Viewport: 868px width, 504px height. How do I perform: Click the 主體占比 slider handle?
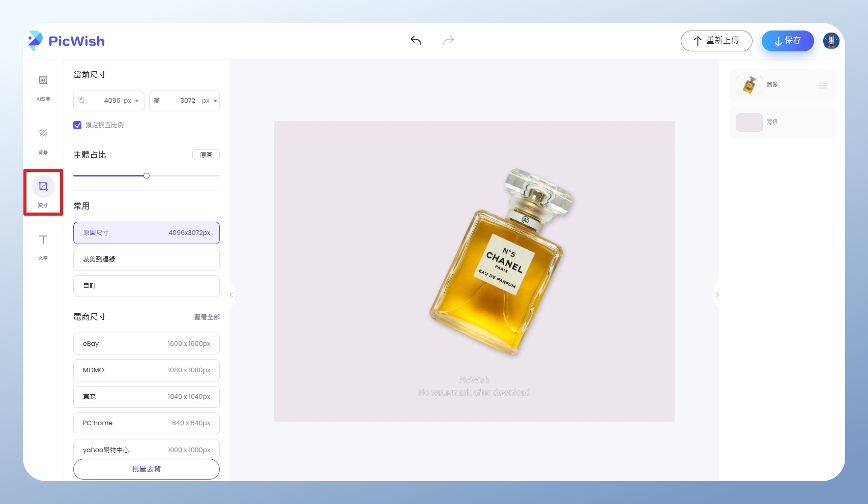point(147,176)
